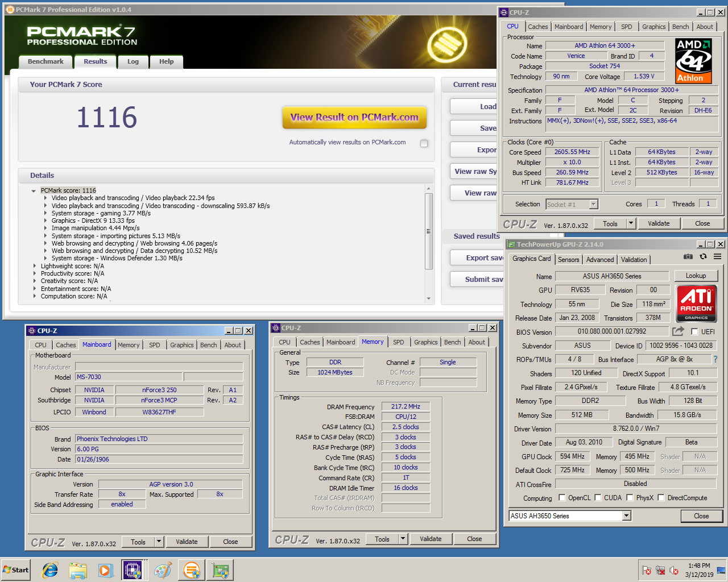Toggle the DirectCompute checkbox
The width and height of the screenshot is (728, 582).
click(661, 497)
